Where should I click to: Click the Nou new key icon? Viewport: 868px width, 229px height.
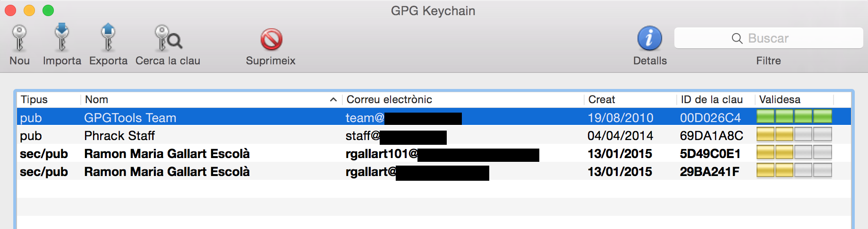[x=19, y=38]
